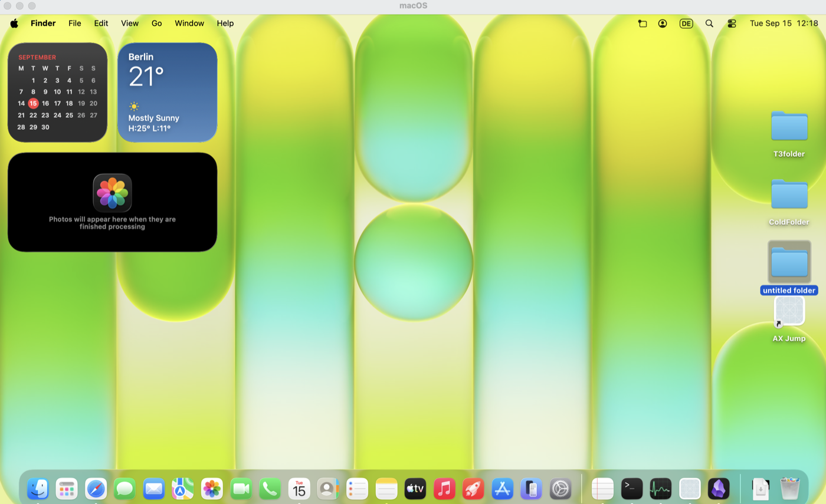Click the selected untitled folder icon
826x504 pixels.
pyautogui.click(x=789, y=262)
